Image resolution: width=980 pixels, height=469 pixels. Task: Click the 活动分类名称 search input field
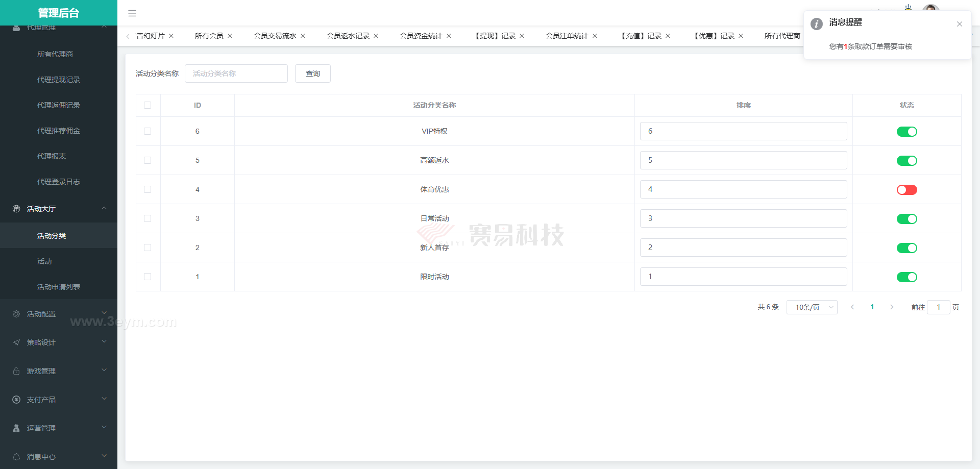click(x=236, y=73)
